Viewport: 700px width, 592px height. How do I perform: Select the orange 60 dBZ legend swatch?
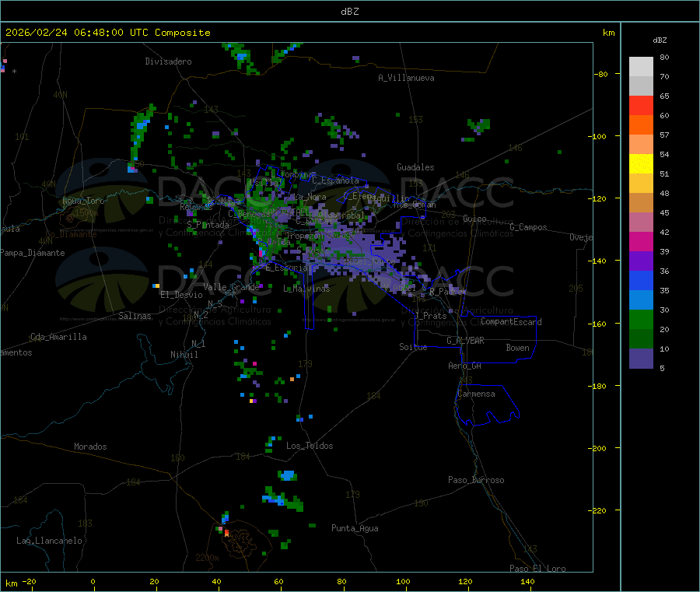[x=641, y=125]
